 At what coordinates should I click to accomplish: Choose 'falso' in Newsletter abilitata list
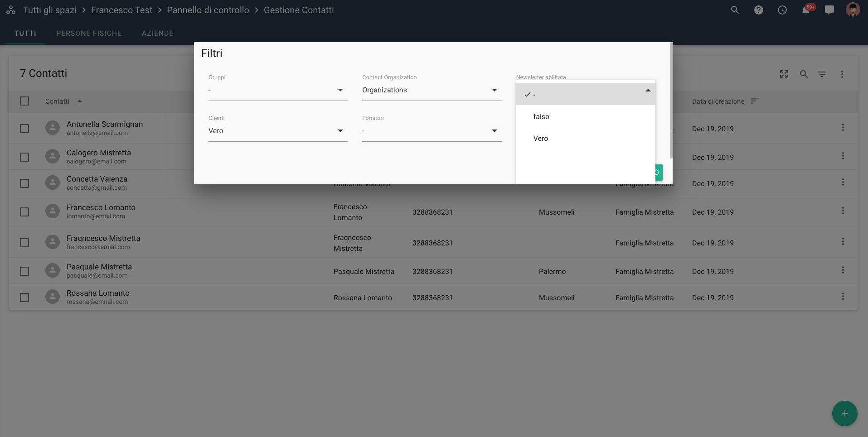pyautogui.click(x=541, y=116)
